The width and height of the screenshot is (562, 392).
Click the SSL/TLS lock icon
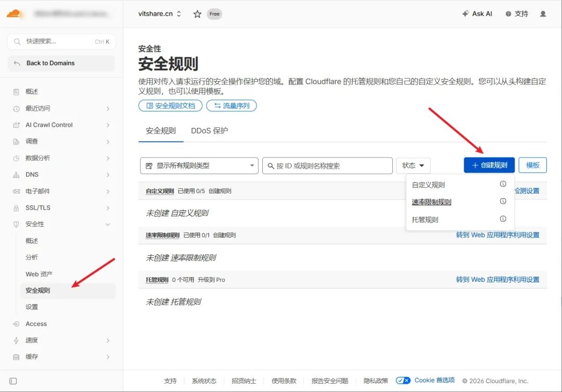pos(16,208)
